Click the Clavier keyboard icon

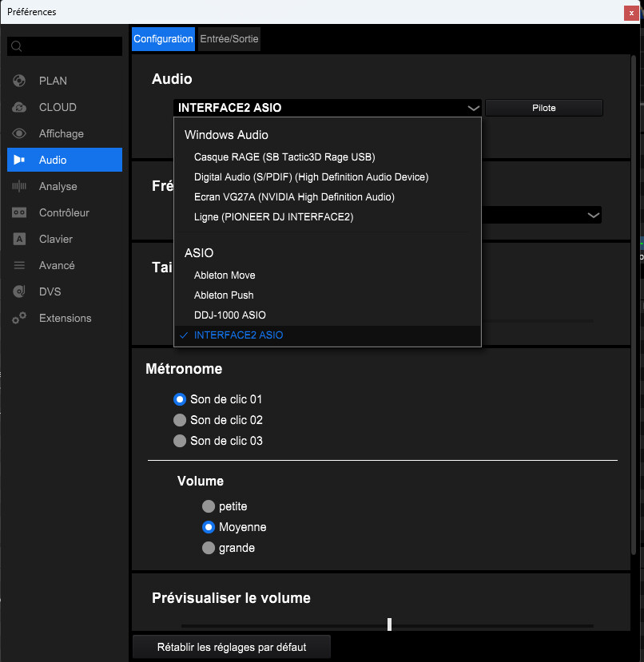(19, 239)
